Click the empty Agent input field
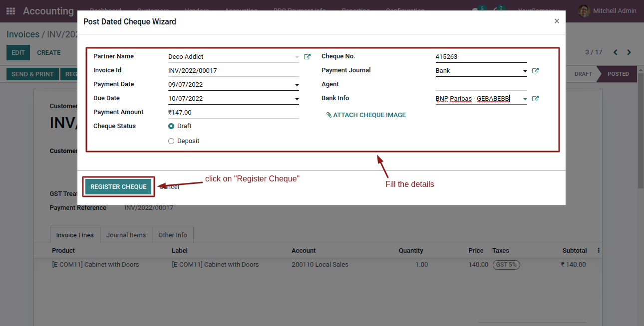644x326 pixels. (x=481, y=85)
